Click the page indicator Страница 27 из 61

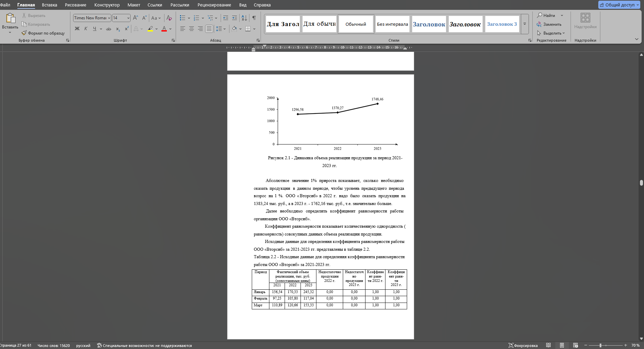(16, 346)
